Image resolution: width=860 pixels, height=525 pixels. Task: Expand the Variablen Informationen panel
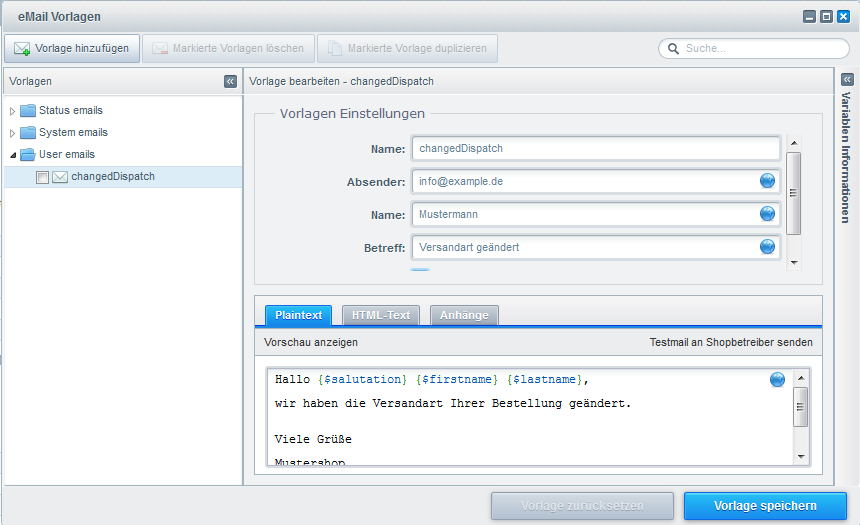point(846,79)
